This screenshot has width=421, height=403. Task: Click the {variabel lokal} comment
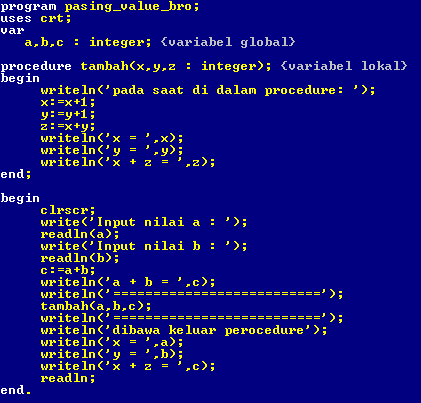[344, 66]
